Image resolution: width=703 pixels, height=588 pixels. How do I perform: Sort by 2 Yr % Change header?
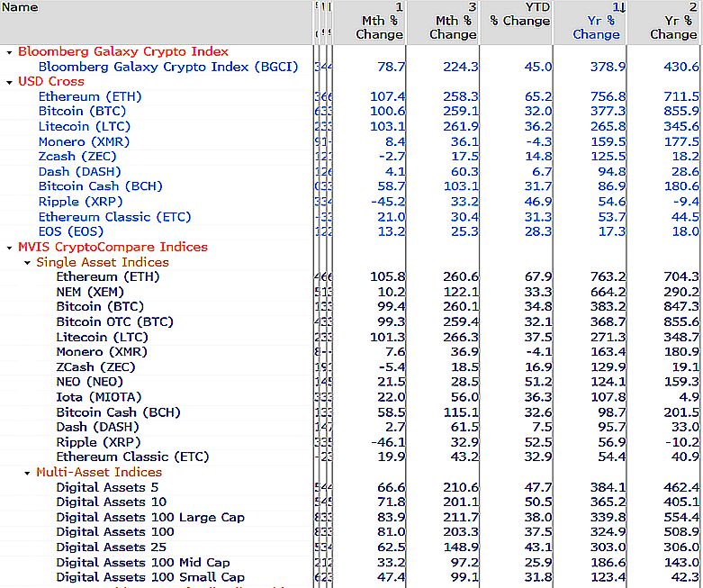673,21
